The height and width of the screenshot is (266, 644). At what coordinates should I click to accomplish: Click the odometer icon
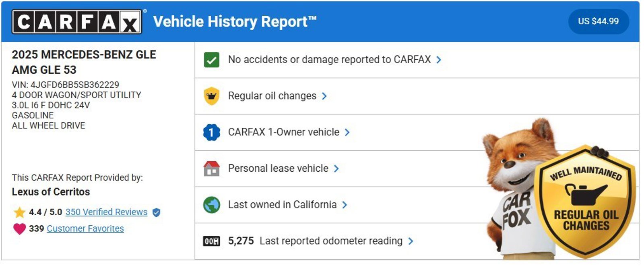[x=212, y=241]
